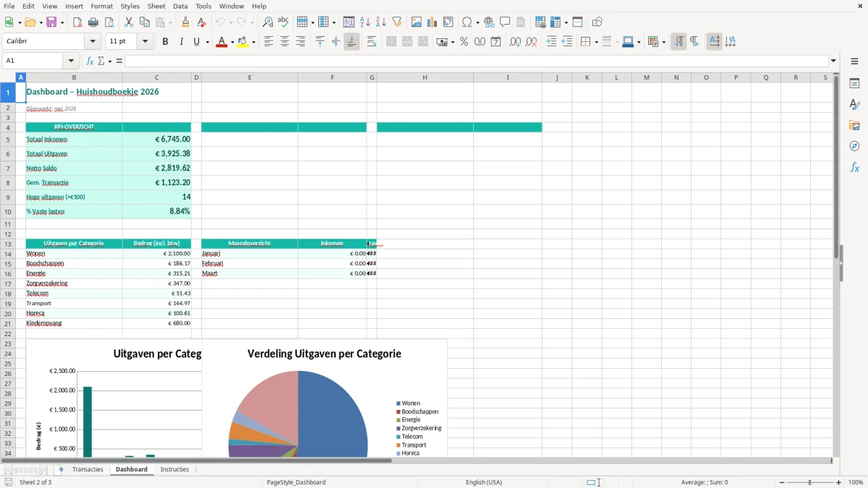Expand the Name Box dropdown
Viewport: 868px width, 488px height.
coord(71,61)
